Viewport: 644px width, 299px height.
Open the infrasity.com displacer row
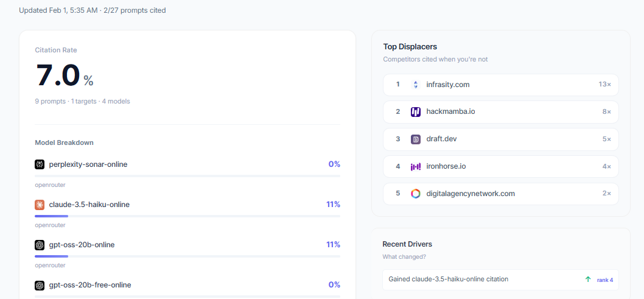pyautogui.click(x=501, y=85)
